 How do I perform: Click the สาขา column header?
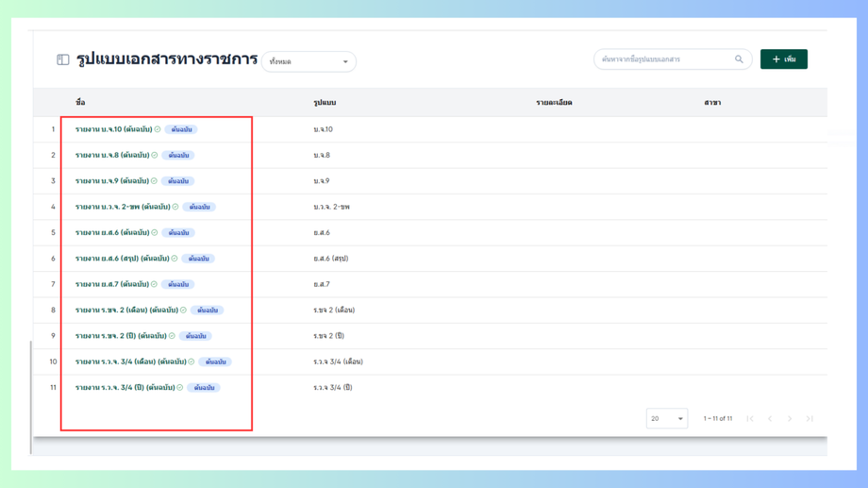(712, 103)
